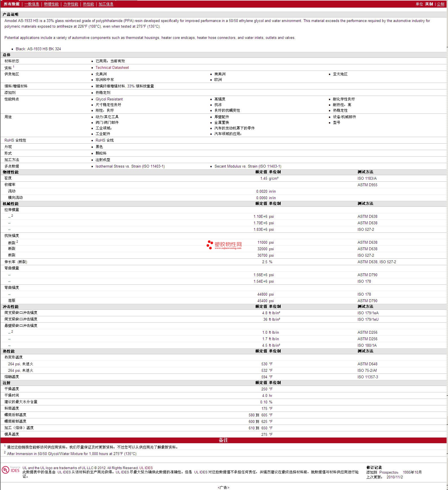This screenshot has width=448, height=490.
Task: Select the 颗粒料 form entry
Action: (101, 153)
